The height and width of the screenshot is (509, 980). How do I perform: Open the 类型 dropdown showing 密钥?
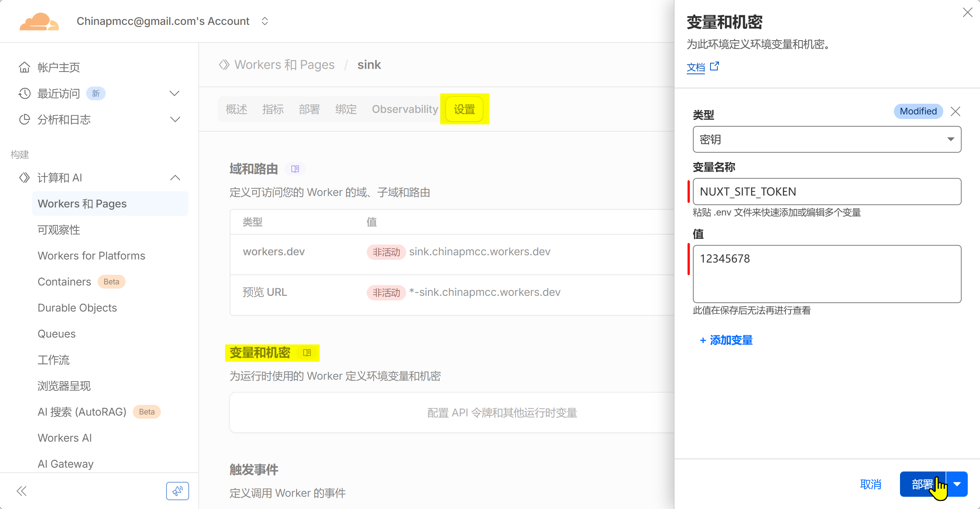pos(827,139)
